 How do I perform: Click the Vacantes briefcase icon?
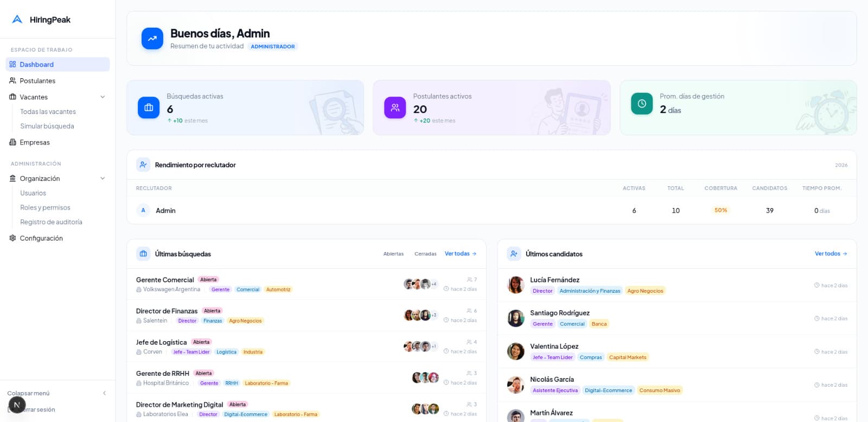click(x=12, y=97)
